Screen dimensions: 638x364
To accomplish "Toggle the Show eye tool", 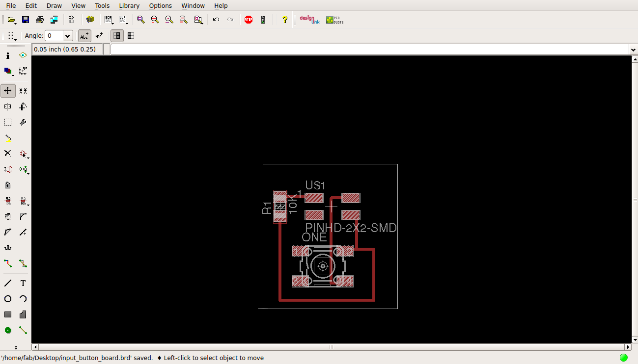I will click(23, 55).
